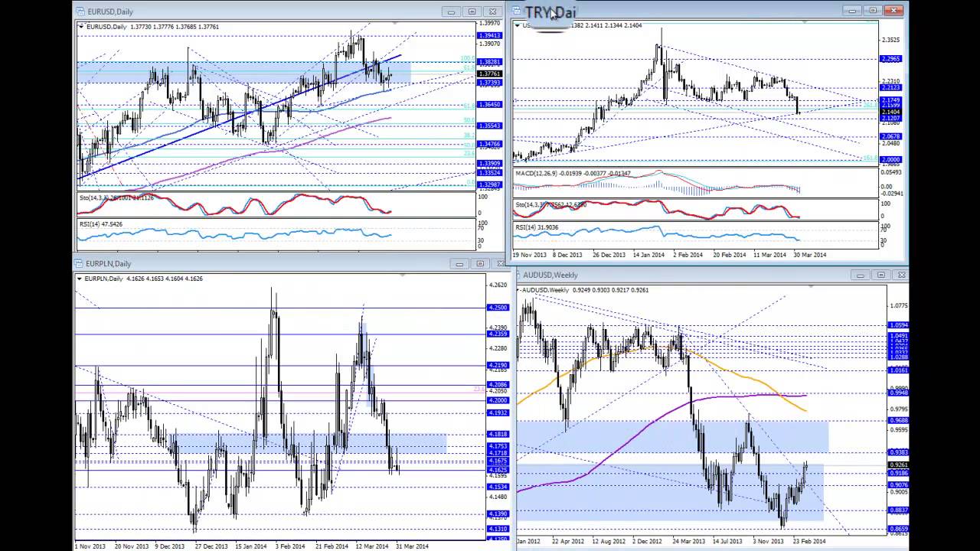Click AUDUSD price label 1.0161
The image size is (980, 551).
click(898, 370)
